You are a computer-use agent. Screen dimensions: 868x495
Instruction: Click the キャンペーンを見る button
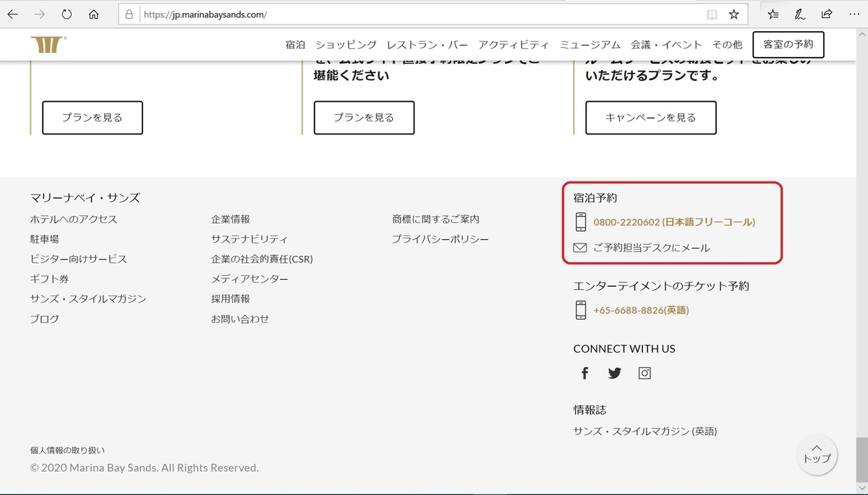point(651,118)
